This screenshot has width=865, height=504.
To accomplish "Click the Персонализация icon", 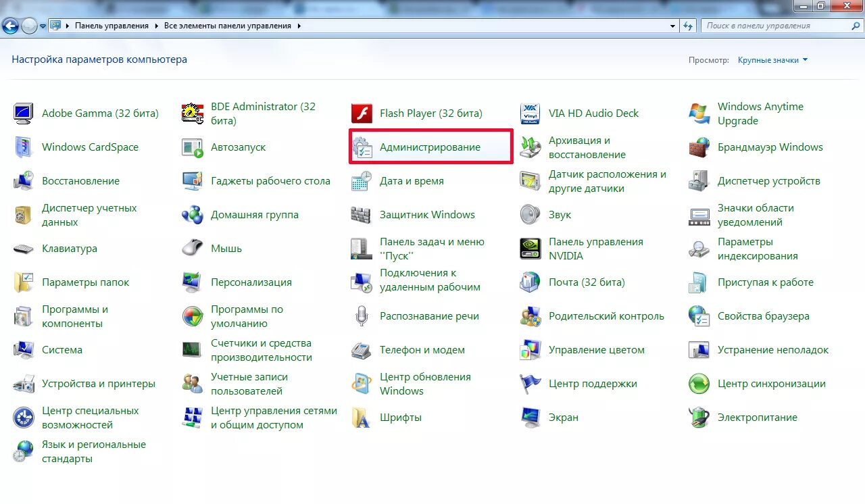I will (193, 282).
